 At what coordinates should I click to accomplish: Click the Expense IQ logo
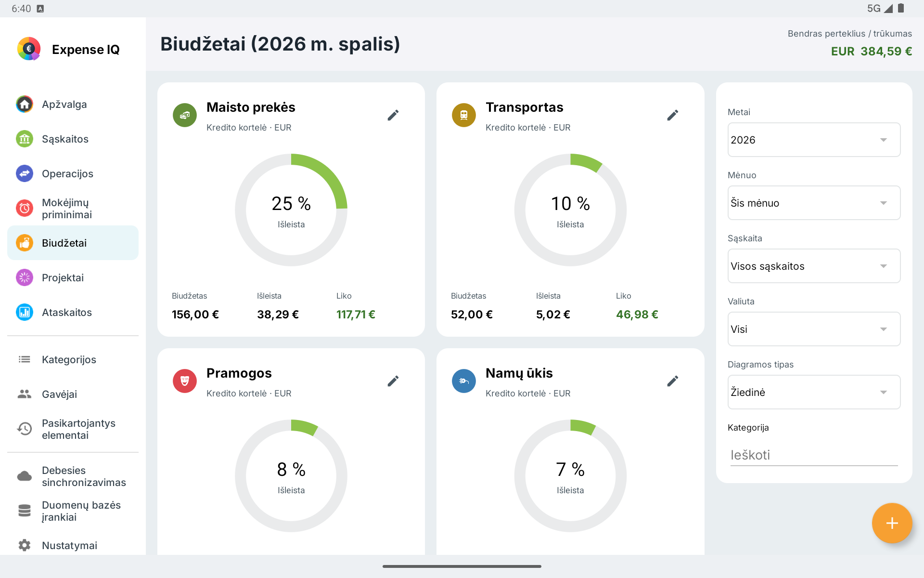pos(29,49)
